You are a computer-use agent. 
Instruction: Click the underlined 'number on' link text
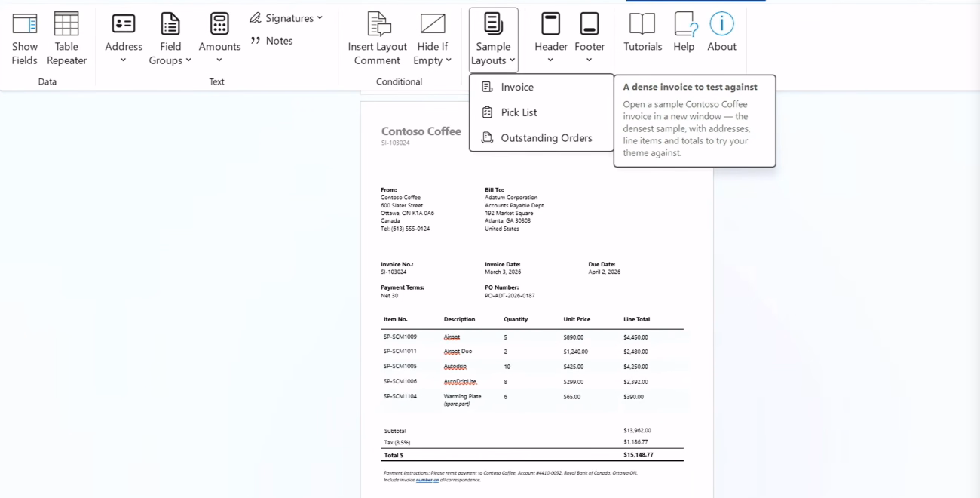click(427, 480)
